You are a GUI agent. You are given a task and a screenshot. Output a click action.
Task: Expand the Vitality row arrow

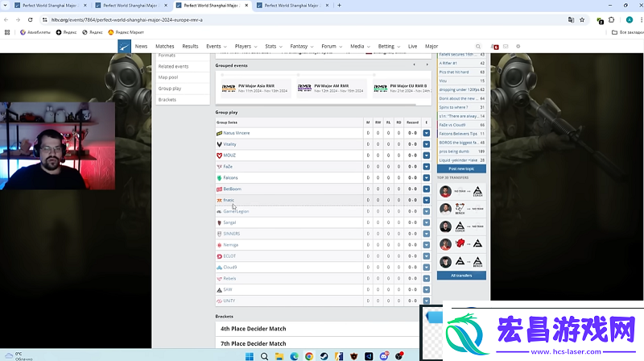tap(427, 144)
